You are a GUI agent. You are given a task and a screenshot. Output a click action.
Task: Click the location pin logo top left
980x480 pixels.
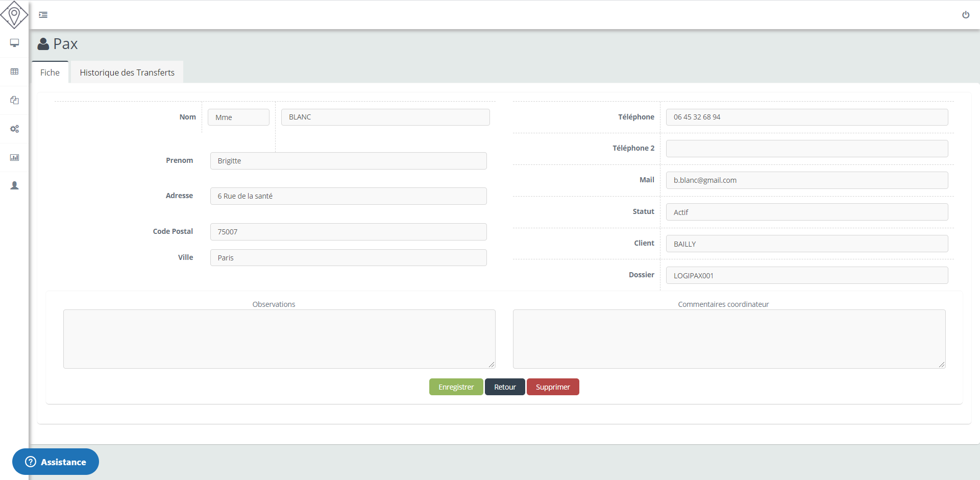(x=14, y=15)
